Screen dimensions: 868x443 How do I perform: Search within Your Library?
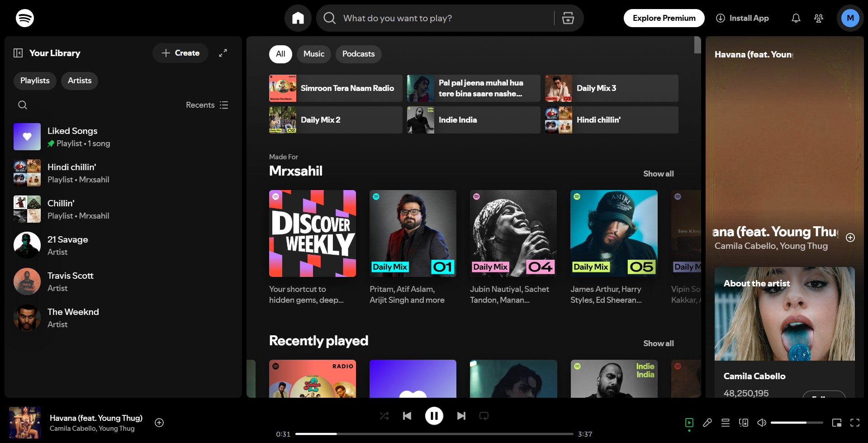pyautogui.click(x=23, y=105)
